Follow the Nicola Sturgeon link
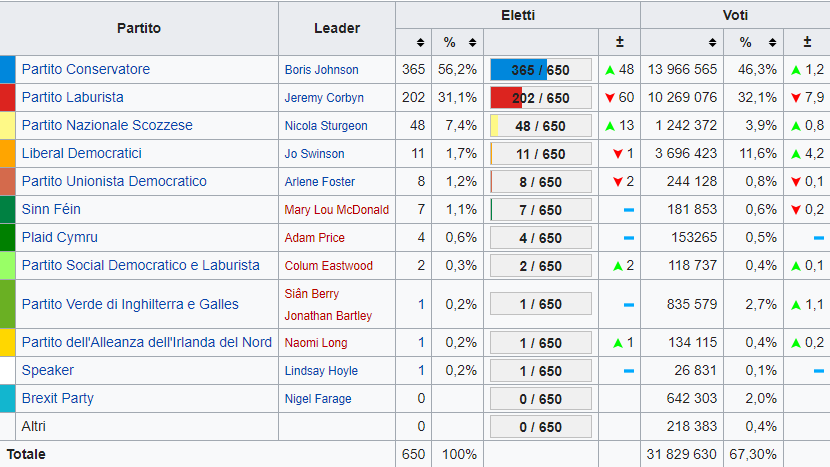The height and width of the screenshot is (467, 830). coord(326,126)
